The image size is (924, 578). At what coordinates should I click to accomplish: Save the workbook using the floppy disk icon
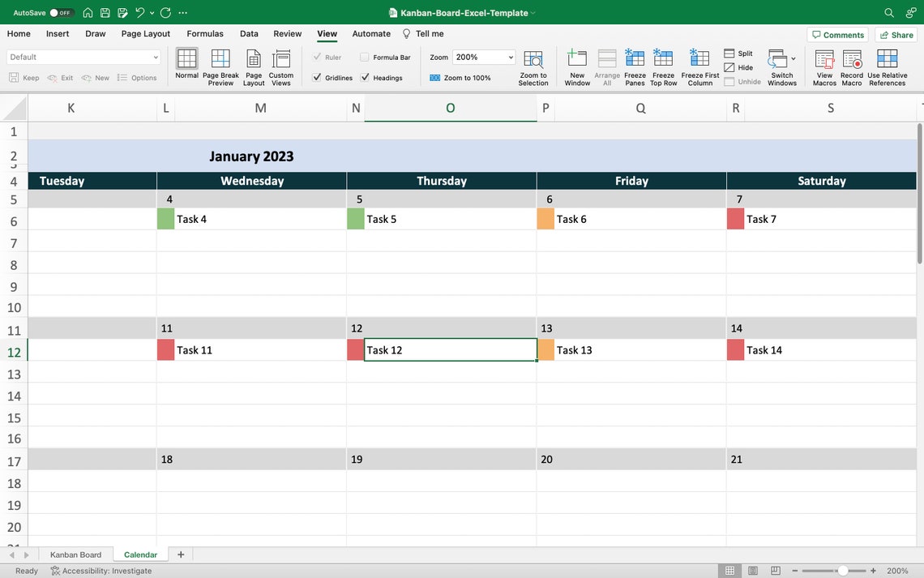pyautogui.click(x=105, y=12)
